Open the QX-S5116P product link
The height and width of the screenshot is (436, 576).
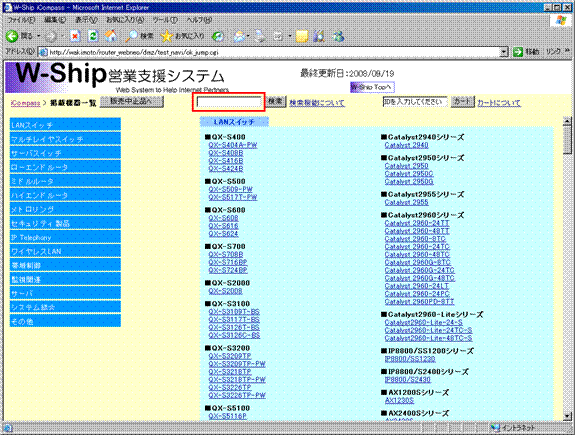click(227, 416)
